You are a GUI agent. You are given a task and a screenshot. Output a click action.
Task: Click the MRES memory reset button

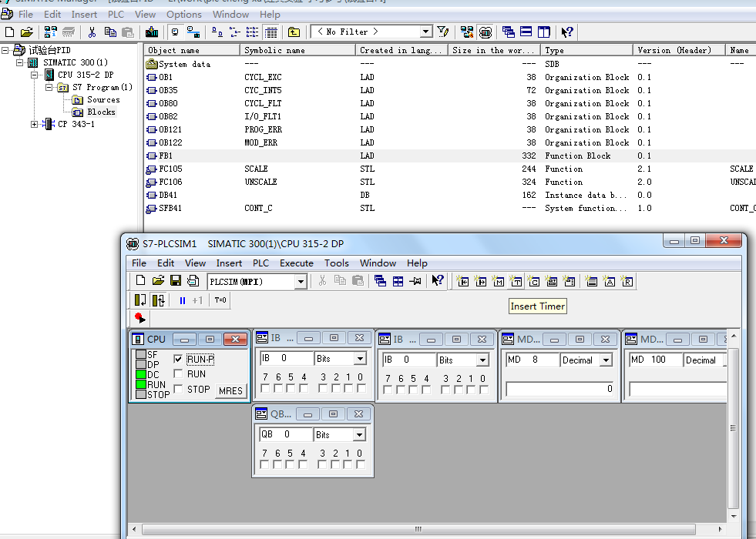tap(230, 390)
